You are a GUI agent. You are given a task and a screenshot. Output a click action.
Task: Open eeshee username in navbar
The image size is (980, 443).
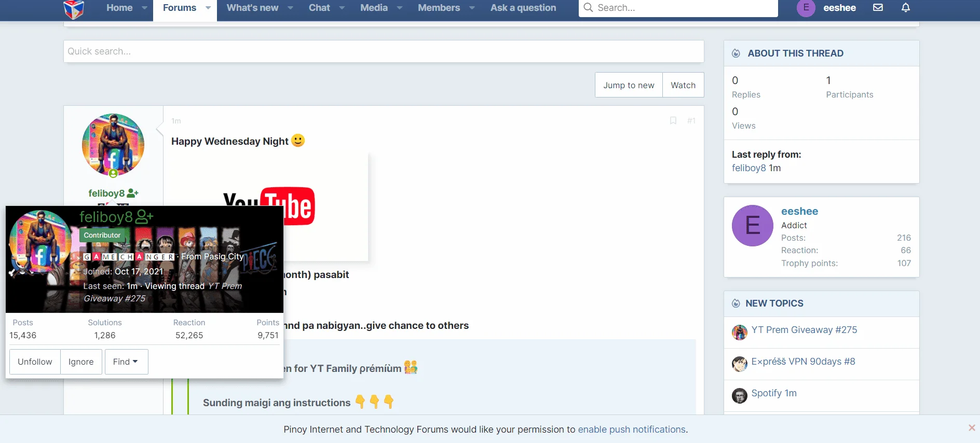(839, 8)
